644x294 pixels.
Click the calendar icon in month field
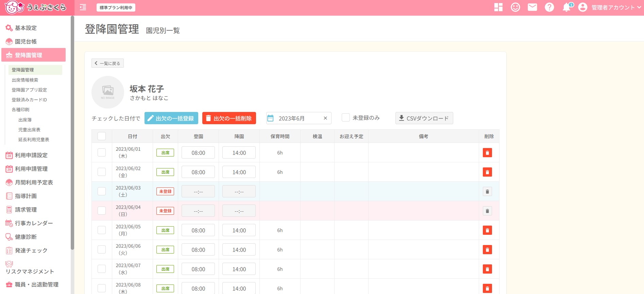coord(270,118)
